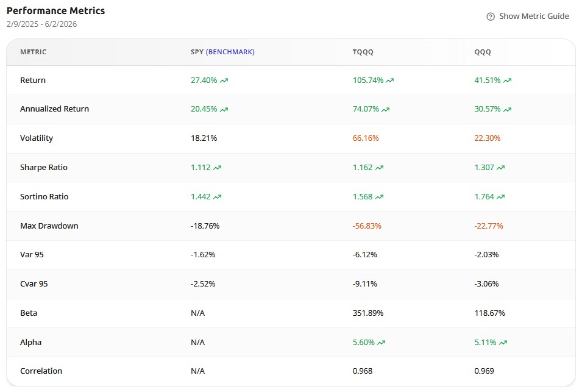Viewport: 582px width, 392px height.
Task: Select the Correlation row label
Action: 41,371
